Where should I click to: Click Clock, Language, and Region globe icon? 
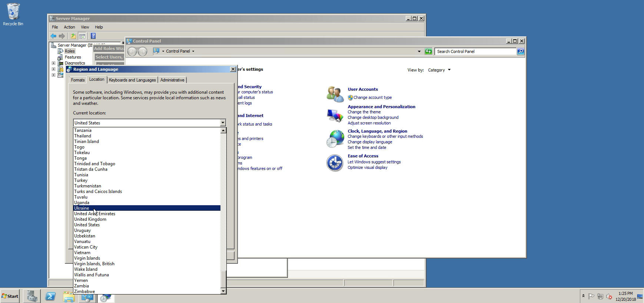[335, 139]
